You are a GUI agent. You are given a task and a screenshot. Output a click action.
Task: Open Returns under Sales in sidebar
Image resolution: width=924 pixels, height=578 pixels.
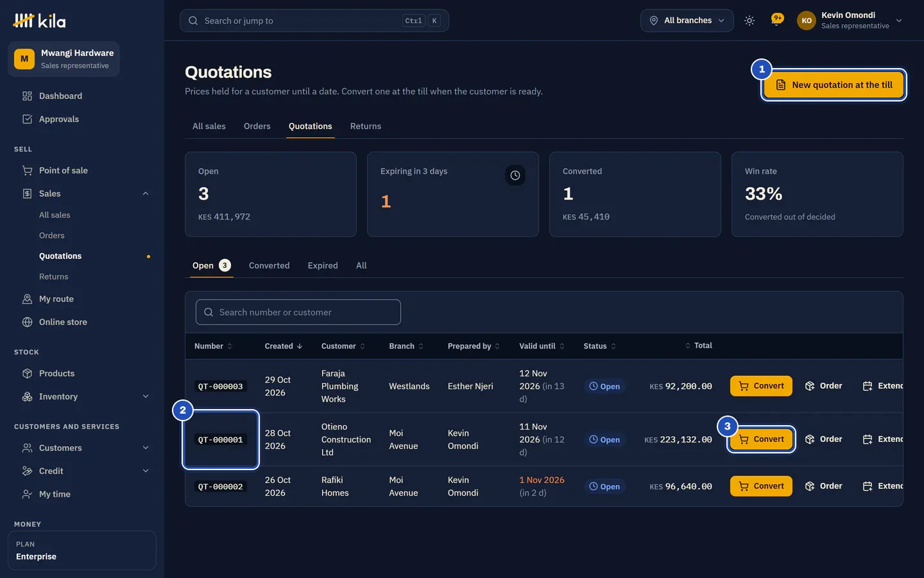[54, 277]
